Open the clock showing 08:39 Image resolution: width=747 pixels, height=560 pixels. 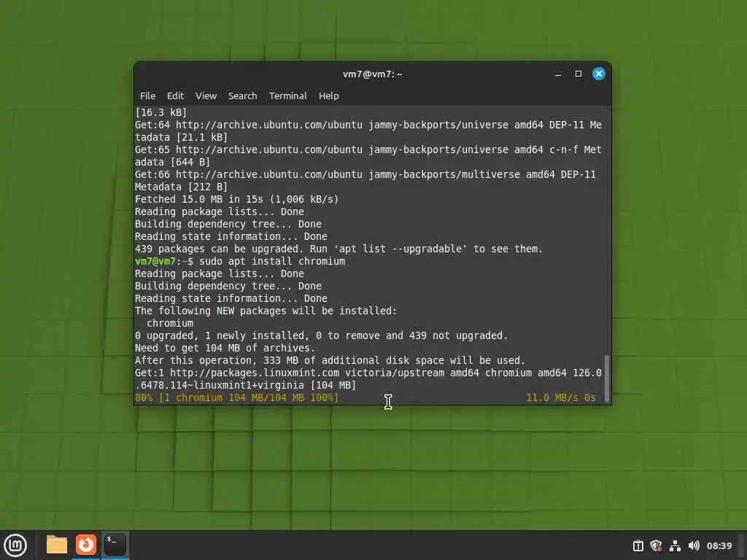[x=719, y=545]
